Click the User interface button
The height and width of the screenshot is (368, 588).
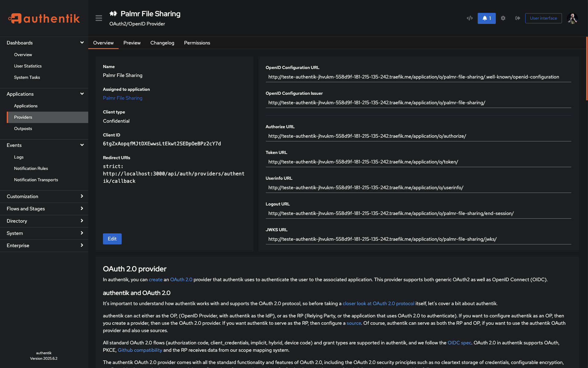click(x=543, y=18)
